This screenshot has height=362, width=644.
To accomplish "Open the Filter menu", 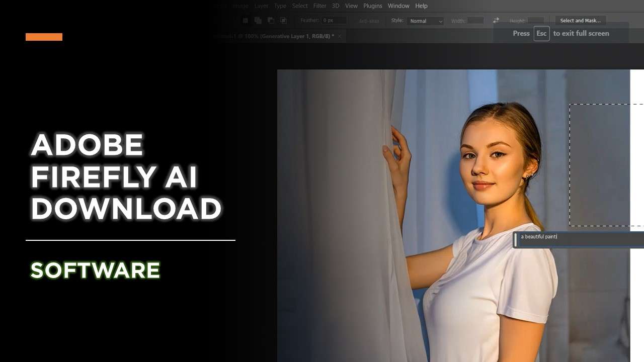I will [320, 6].
